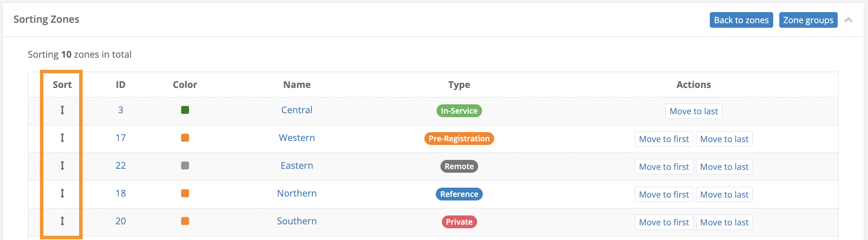Viewport: 868px width, 240px height.
Task: Open the Central zone name link
Action: point(297,110)
